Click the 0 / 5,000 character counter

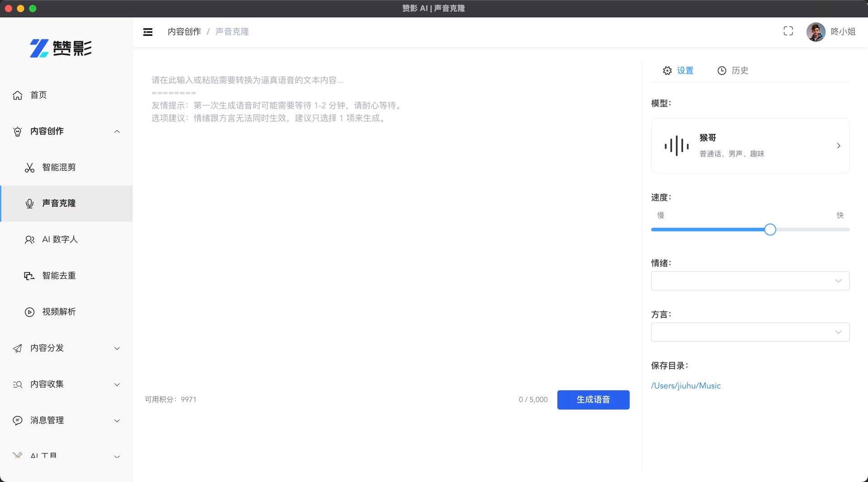pyautogui.click(x=533, y=400)
